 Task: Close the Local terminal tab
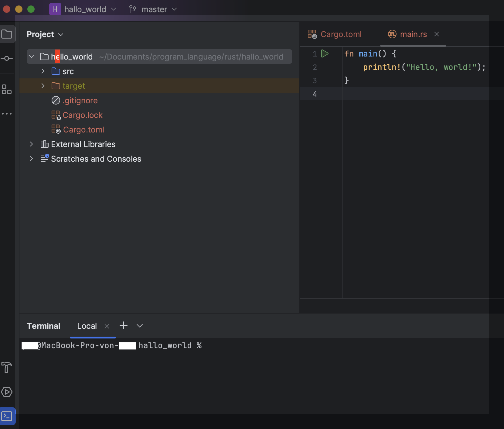(x=107, y=326)
